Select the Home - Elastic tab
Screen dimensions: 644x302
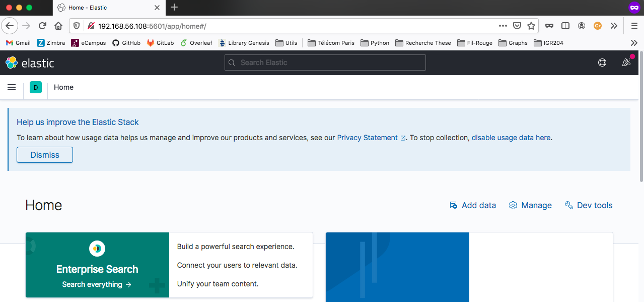click(108, 8)
